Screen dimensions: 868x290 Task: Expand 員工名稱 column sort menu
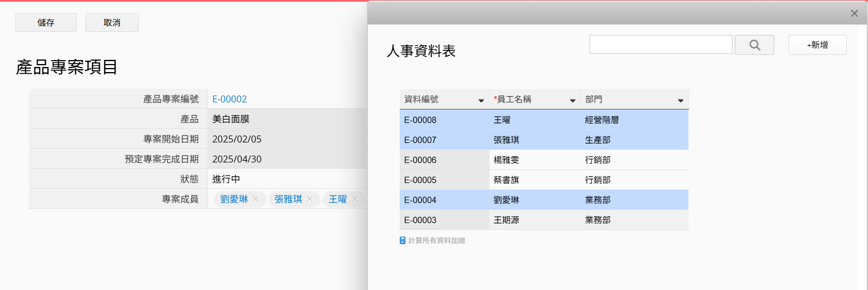572,101
